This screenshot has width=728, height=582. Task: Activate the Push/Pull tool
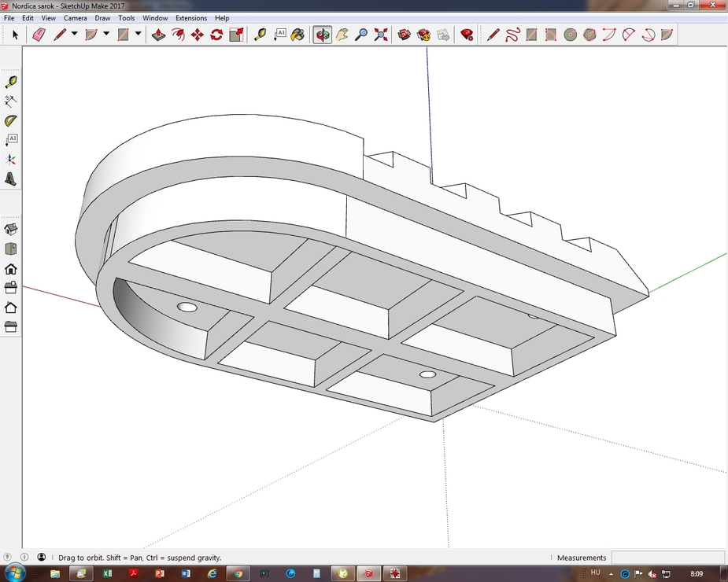pyautogui.click(x=158, y=35)
